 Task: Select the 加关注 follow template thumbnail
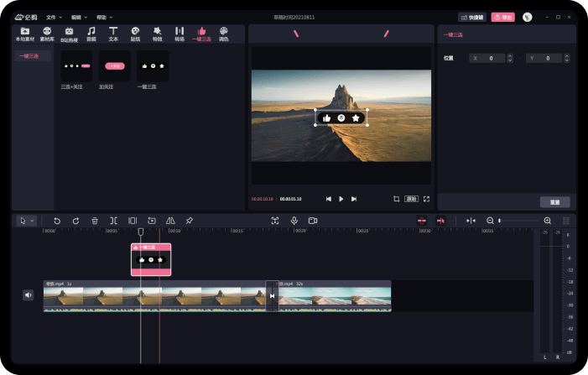(114, 65)
